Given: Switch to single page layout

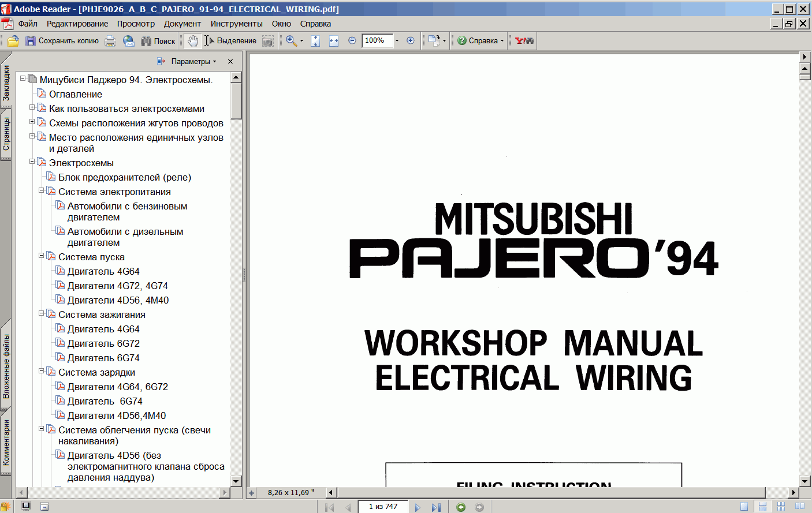Looking at the screenshot, I should 744,507.
